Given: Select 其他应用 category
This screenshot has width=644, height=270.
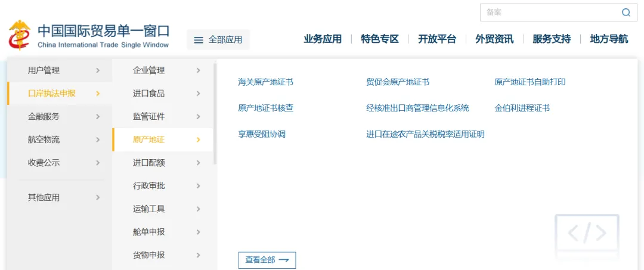Looking at the screenshot, I should pos(60,197).
